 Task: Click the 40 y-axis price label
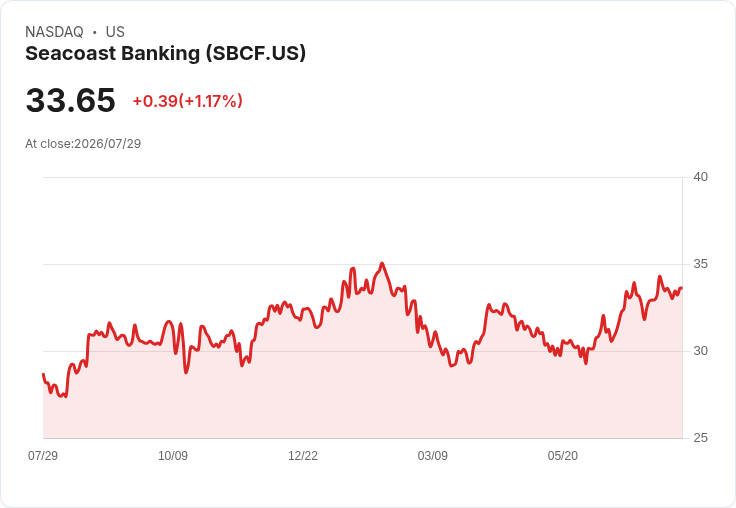tap(700, 177)
